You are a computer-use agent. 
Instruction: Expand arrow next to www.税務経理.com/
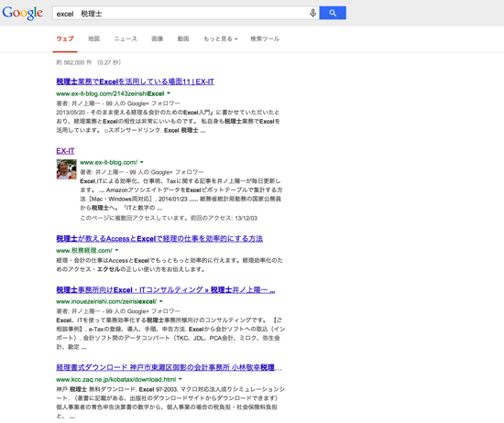116,250
